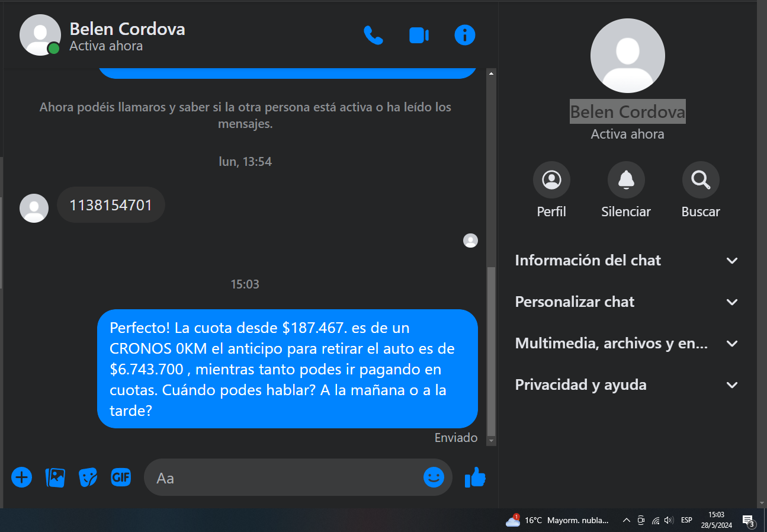
Task: Start a voice call with Belen Cordova
Action: coord(373,36)
